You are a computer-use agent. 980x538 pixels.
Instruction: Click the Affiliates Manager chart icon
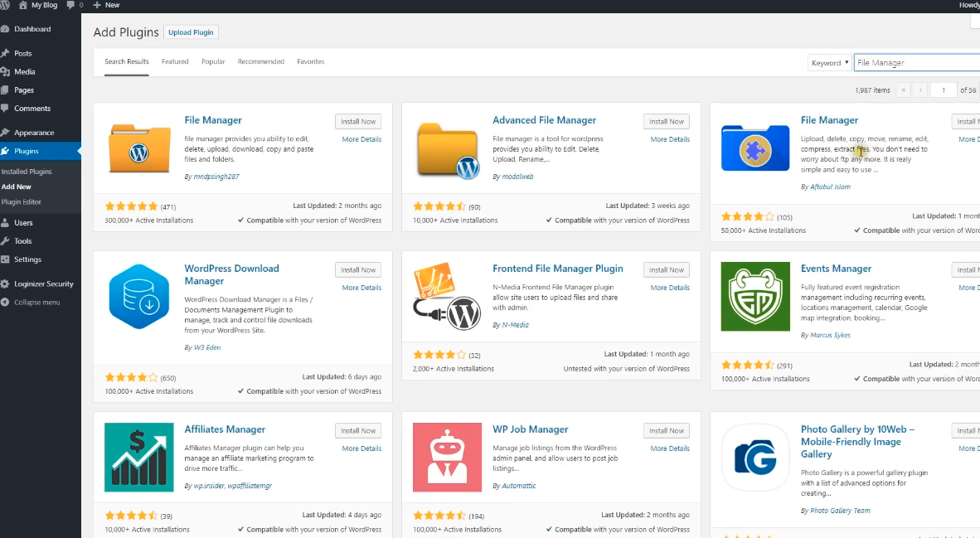coord(139,458)
